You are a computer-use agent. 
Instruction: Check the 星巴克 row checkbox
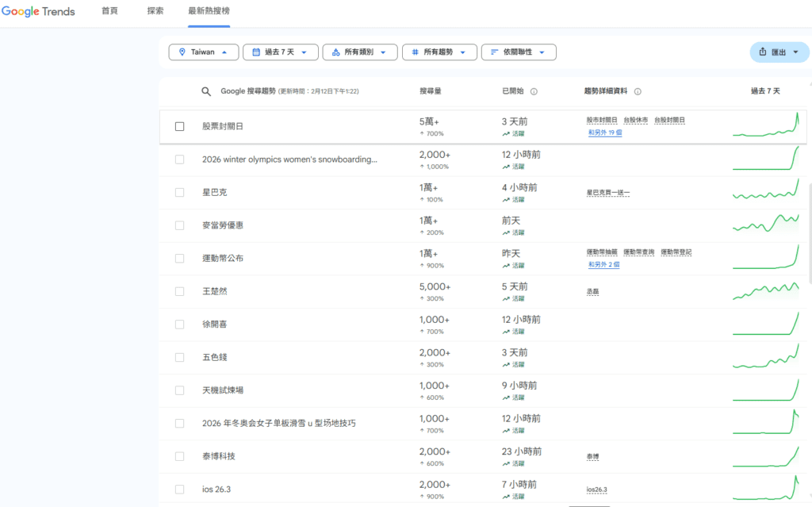tap(178, 192)
